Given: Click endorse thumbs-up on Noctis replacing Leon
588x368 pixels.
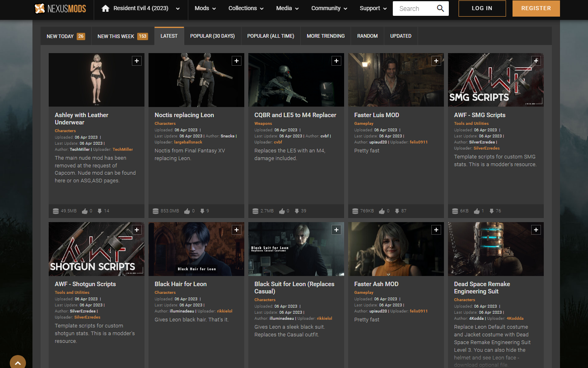Looking at the screenshot, I should coord(187,211).
